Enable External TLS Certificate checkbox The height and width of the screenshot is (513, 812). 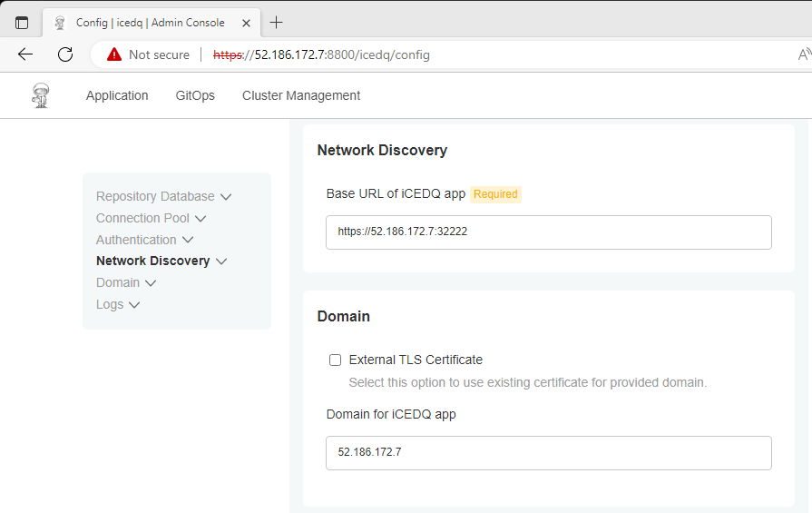pos(335,360)
